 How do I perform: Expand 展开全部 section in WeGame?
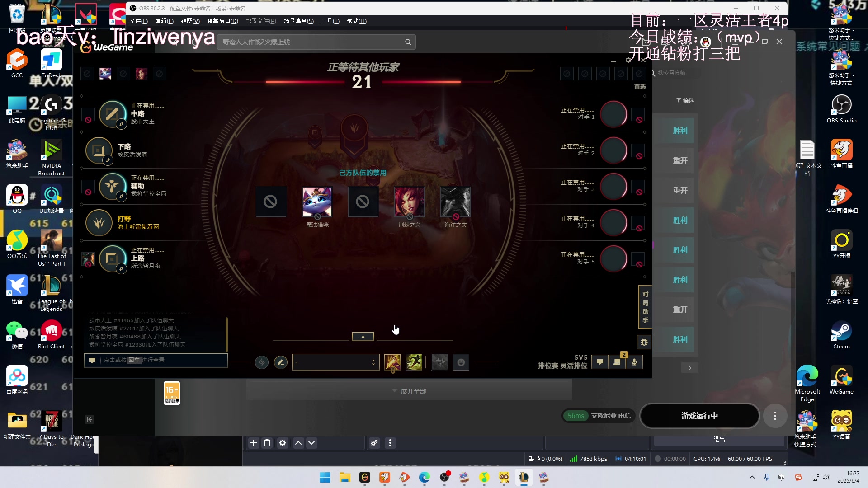click(409, 391)
